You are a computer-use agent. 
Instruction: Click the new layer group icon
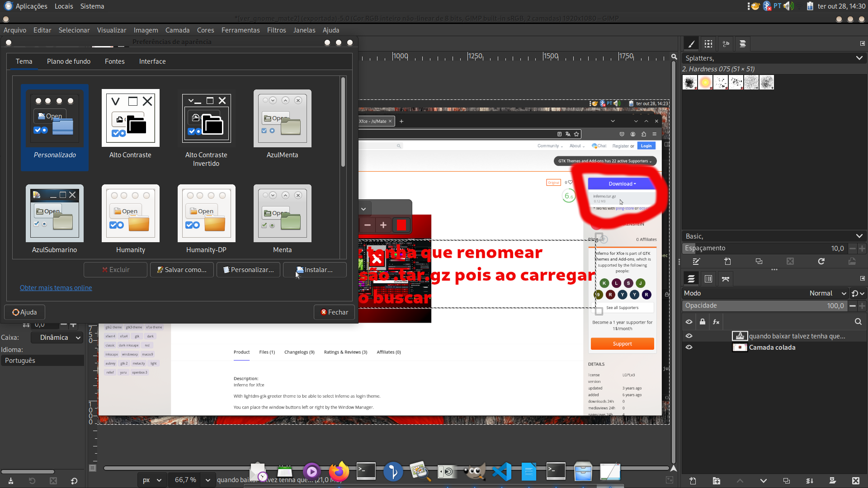(x=717, y=481)
